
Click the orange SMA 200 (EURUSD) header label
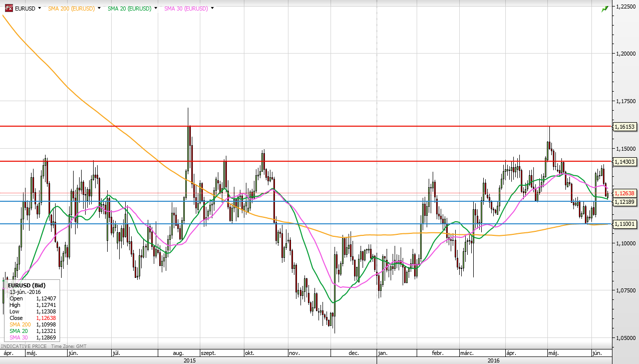[x=72, y=9]
